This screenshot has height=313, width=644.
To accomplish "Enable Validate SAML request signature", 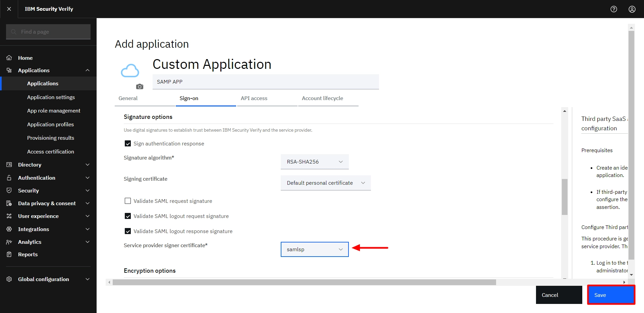I will tap(128, 201).
